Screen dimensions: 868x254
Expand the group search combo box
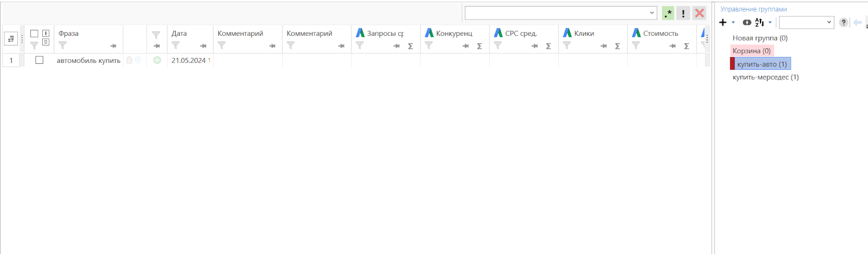point(807,22)
